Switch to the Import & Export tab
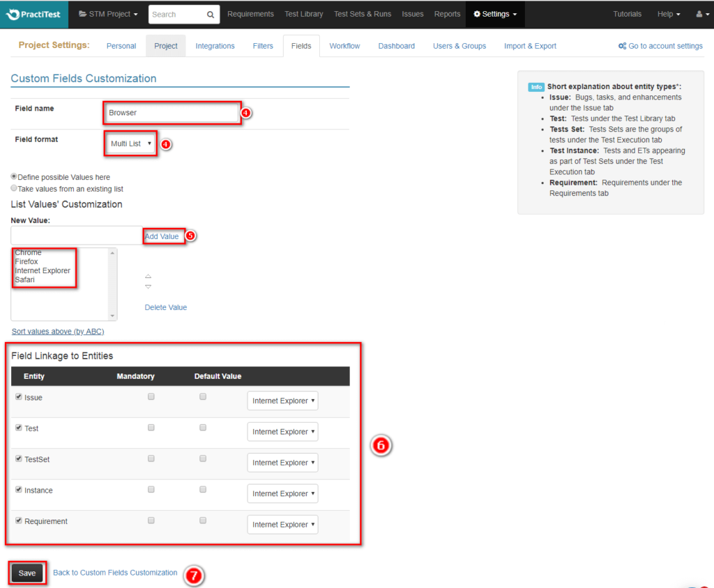Viewport: 714px width, 588px height. [x=530, y=46]
